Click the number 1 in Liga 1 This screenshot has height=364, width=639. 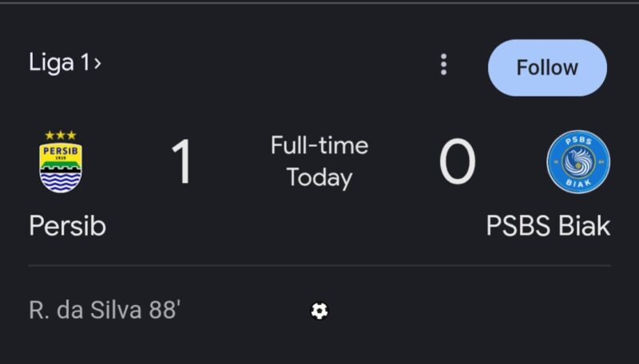[x=85, y=63]
